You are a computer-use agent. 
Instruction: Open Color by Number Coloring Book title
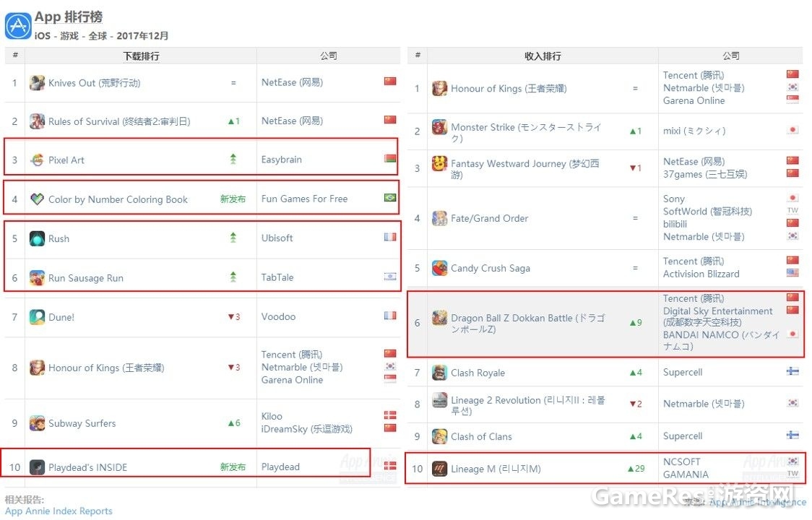(118, 199)
